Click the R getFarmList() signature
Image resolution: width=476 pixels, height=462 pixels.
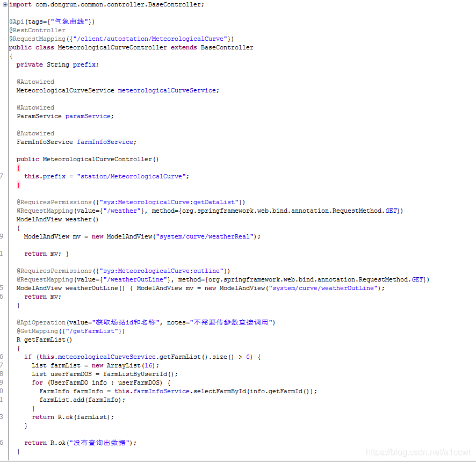(44, 340)
